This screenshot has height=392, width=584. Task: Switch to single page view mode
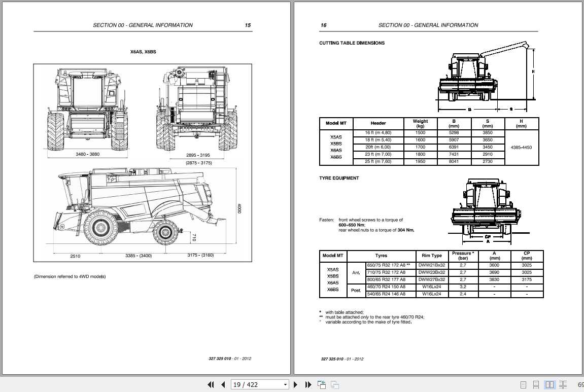pyautogui.click(x=524, y=384)
